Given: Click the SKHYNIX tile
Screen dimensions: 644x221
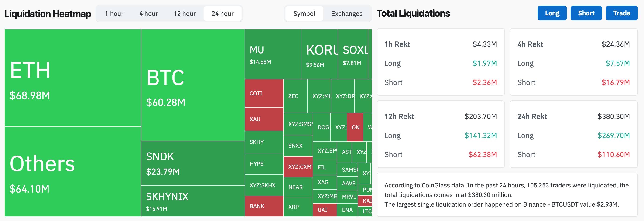Looking at the screenshot, I should coord(193,201).
